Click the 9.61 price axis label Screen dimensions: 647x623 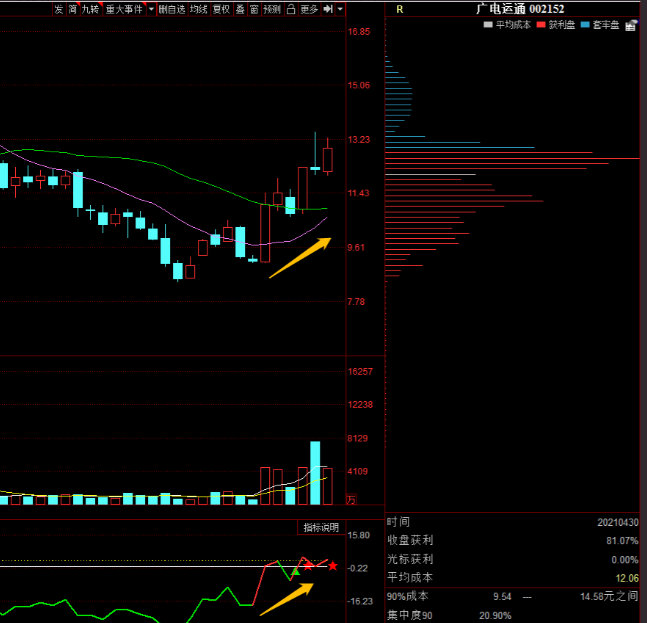coord(357,248)
